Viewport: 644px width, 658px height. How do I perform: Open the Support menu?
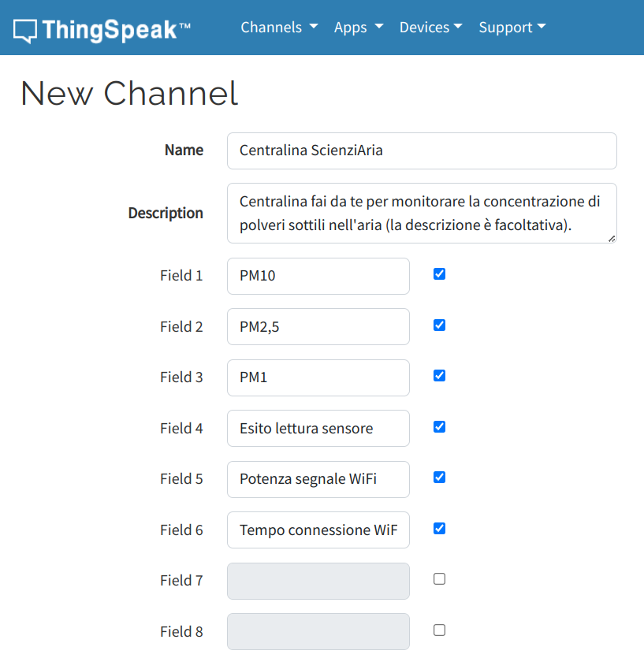click(512, 28)
